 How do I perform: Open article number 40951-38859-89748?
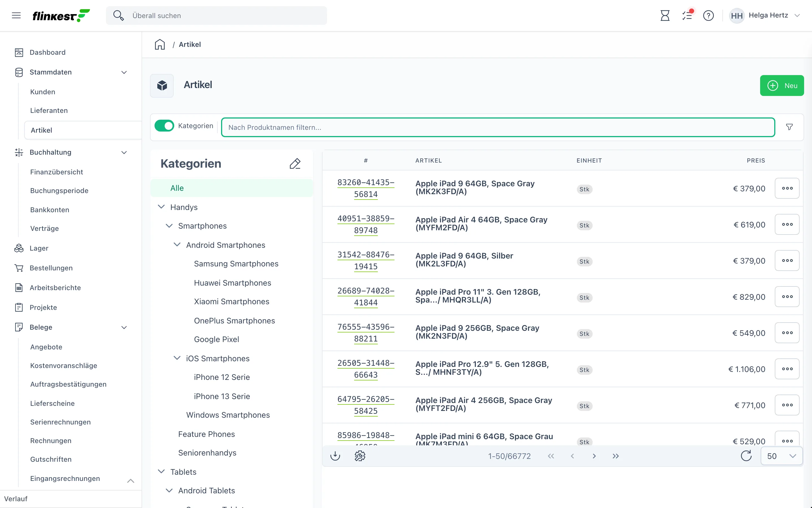point(366,224)
